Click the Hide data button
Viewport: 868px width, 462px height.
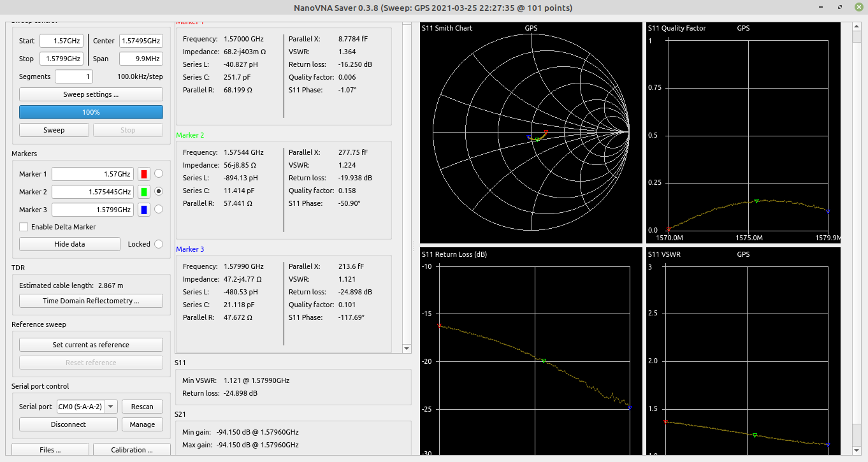(x=69, y=244)
